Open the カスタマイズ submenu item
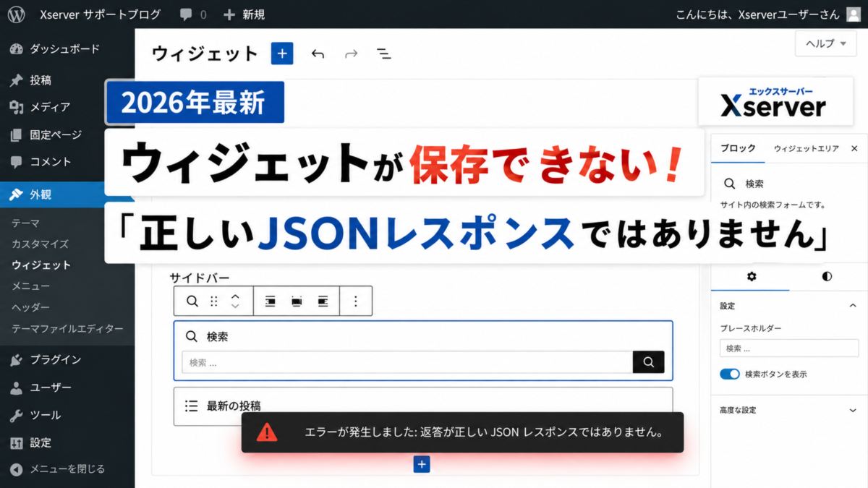 click(x=40, y=244)
